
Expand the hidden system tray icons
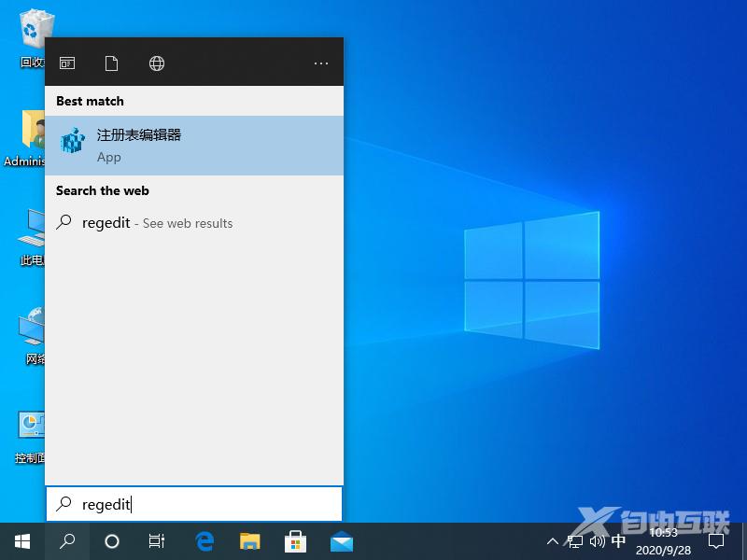coord(552,541)
